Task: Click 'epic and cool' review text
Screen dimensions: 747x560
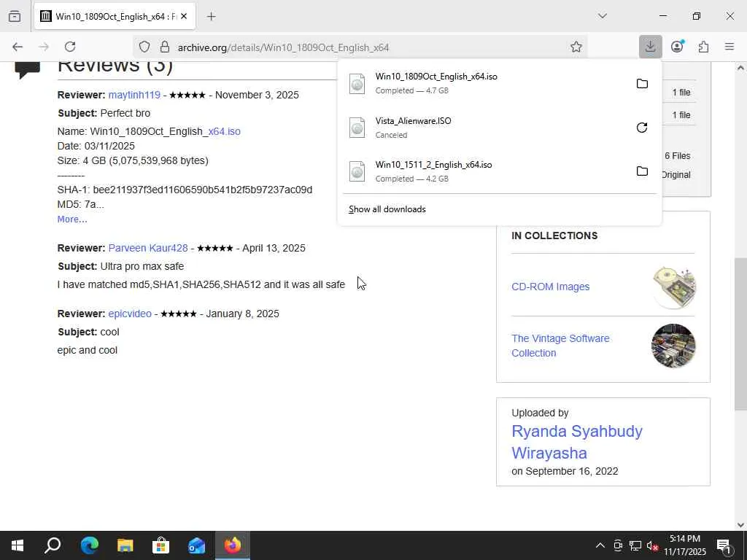Action: tap(88, 350)
